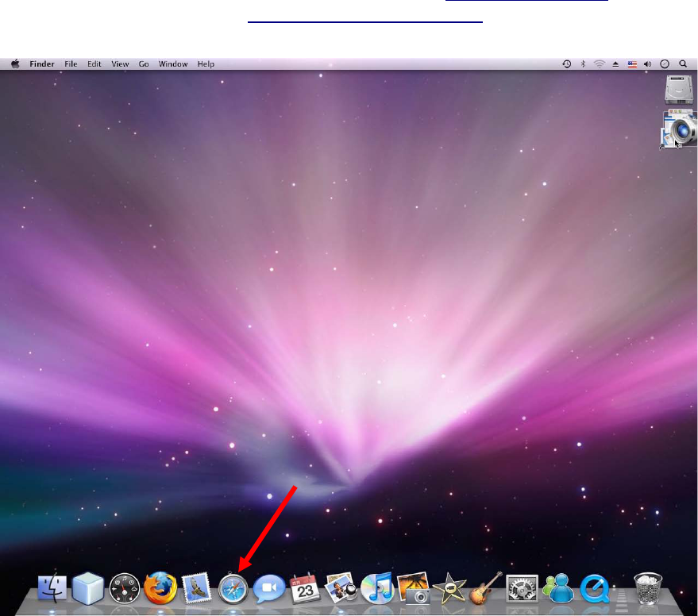
Task: Launch iTunes from the Dock
Action: 377,588
